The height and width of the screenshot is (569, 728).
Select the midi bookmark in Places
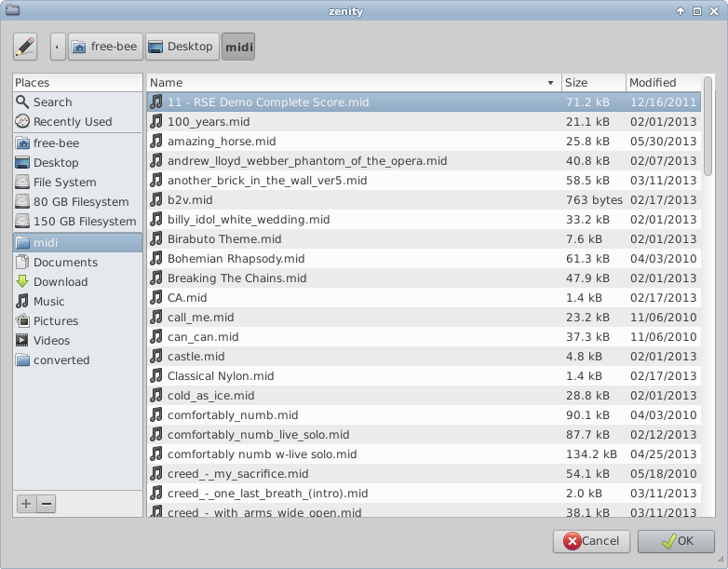click(x=77, y=242)
